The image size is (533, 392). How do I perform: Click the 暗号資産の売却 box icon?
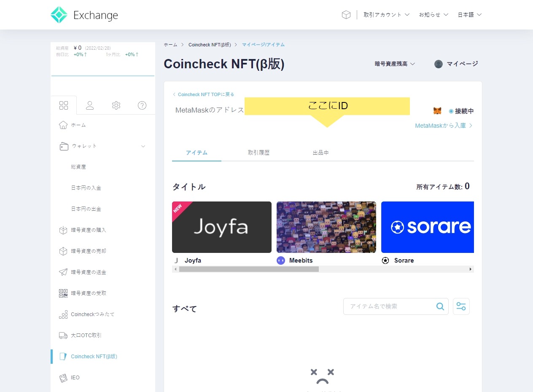click(x=63, y=251)
